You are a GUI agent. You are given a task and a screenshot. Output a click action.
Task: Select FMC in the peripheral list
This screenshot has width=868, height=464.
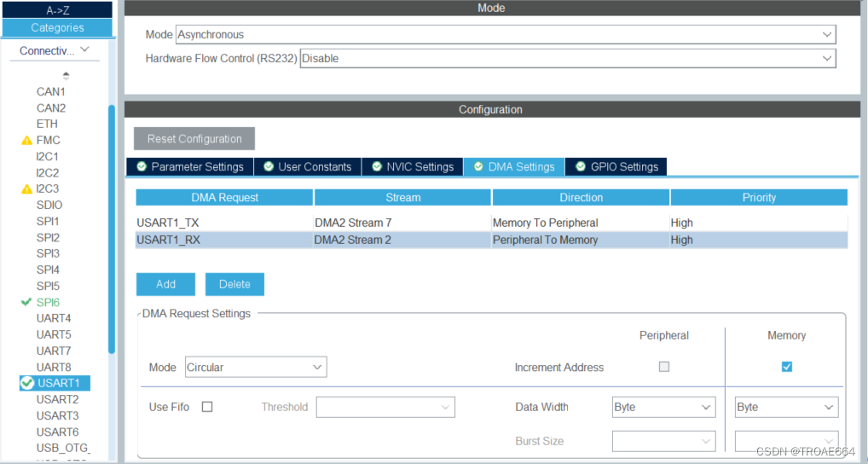point(48,141)
